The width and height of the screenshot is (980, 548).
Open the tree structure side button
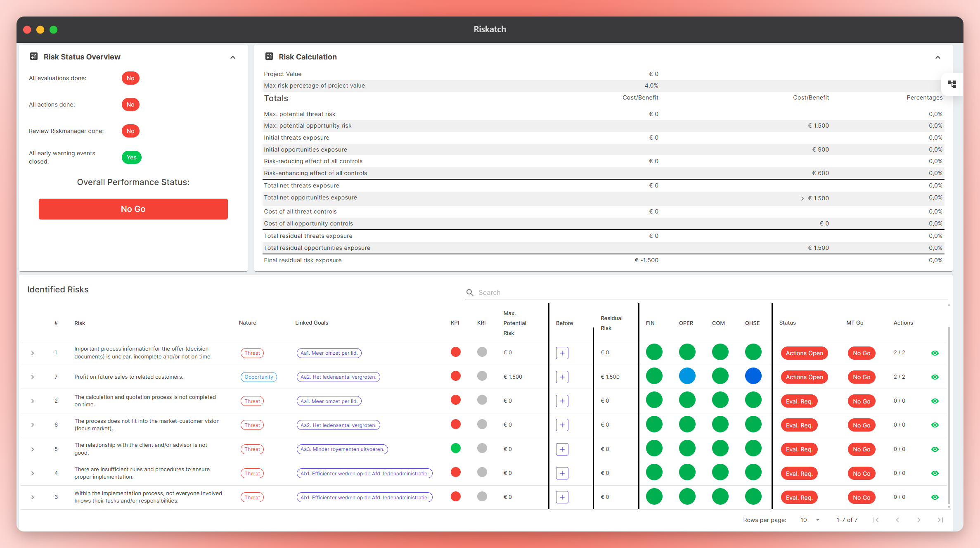click(952, 84)
